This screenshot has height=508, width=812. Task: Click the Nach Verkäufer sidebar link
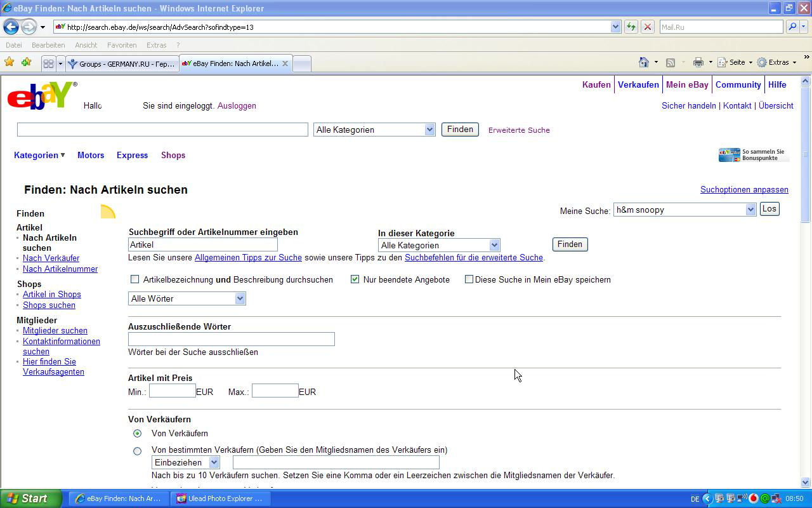coord(51,258)
